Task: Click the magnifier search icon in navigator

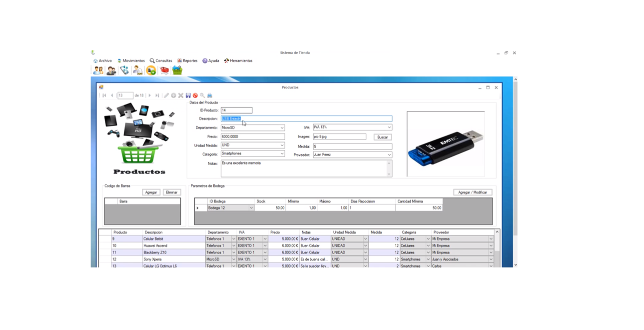Action: click(x=202, y=95)
